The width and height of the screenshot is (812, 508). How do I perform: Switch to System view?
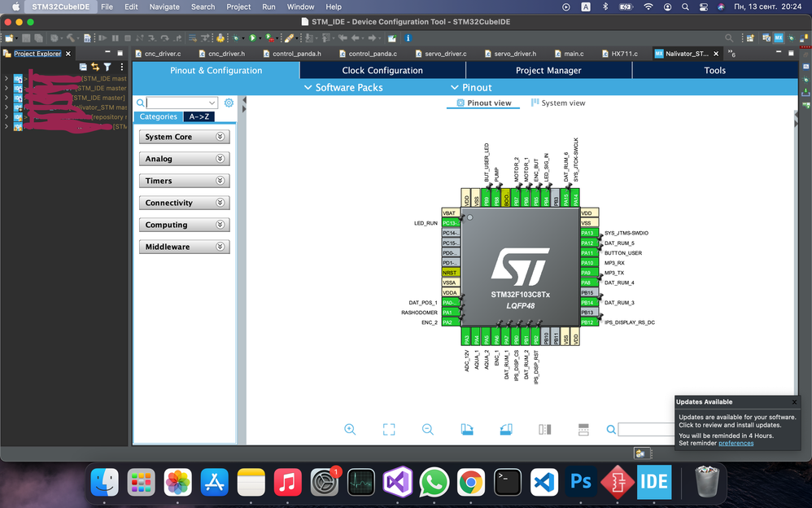click(x=558, y=103)
